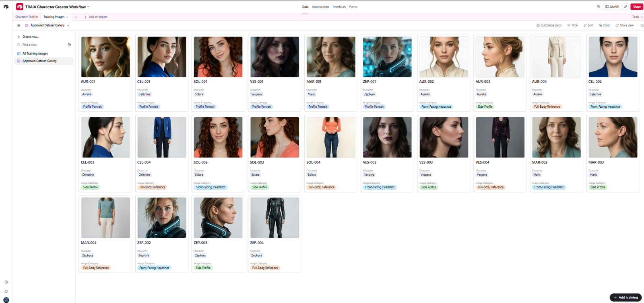Open the Color options

[604, 25]
